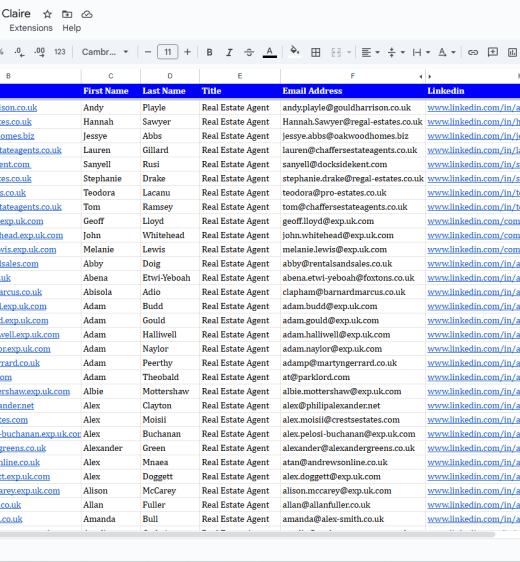The width and height of the screenshot is (520, 562).
Task: Select column C header
Action: [x=111, y=76]
